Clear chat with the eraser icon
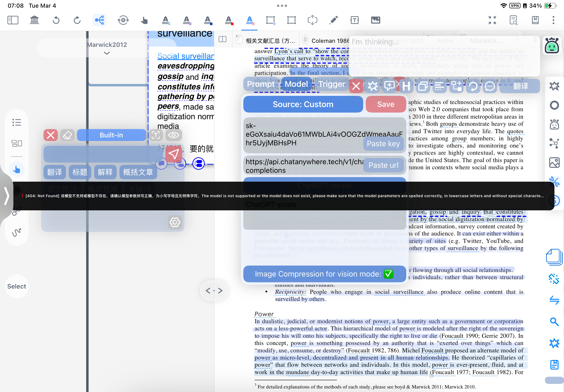The width and height of the screenshot is (564, 392). pyautogui.click(x=67, y=135)
